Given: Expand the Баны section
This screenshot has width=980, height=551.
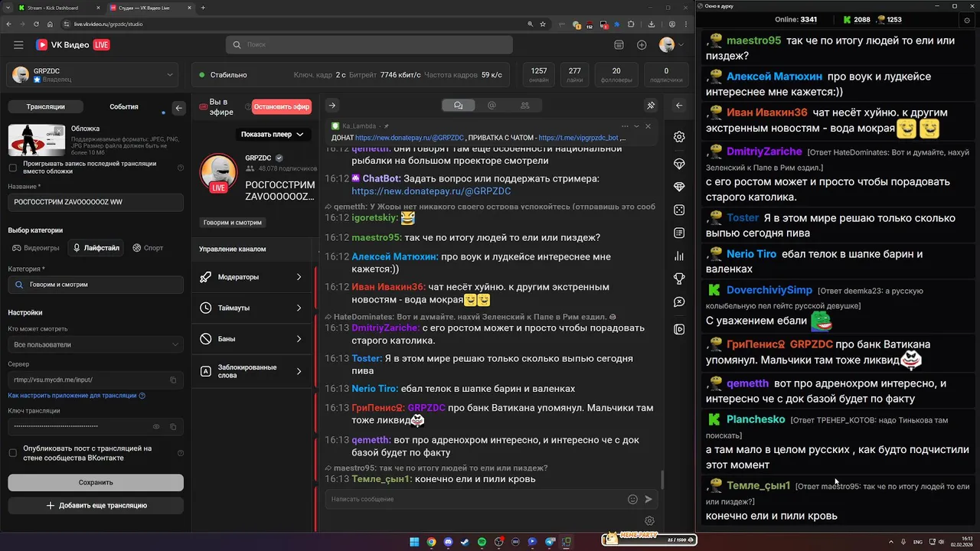Looking at the screenshot, I should (252, 338).
